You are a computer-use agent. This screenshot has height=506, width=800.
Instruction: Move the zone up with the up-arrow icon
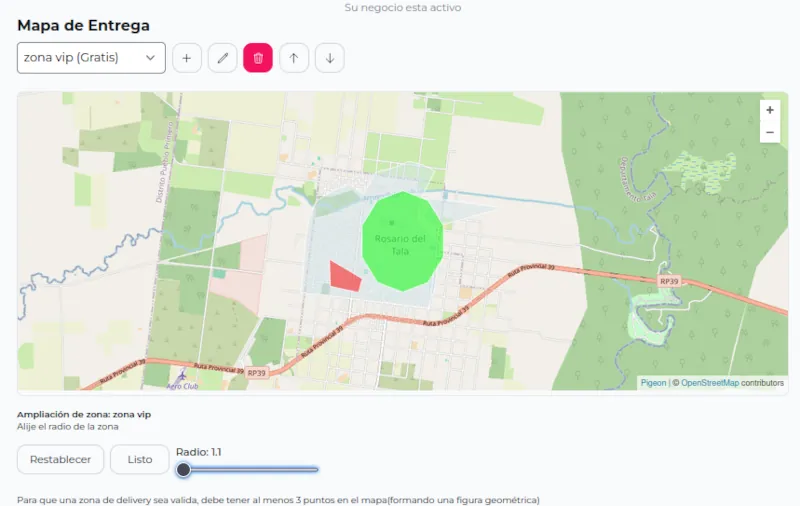[294, 58]
